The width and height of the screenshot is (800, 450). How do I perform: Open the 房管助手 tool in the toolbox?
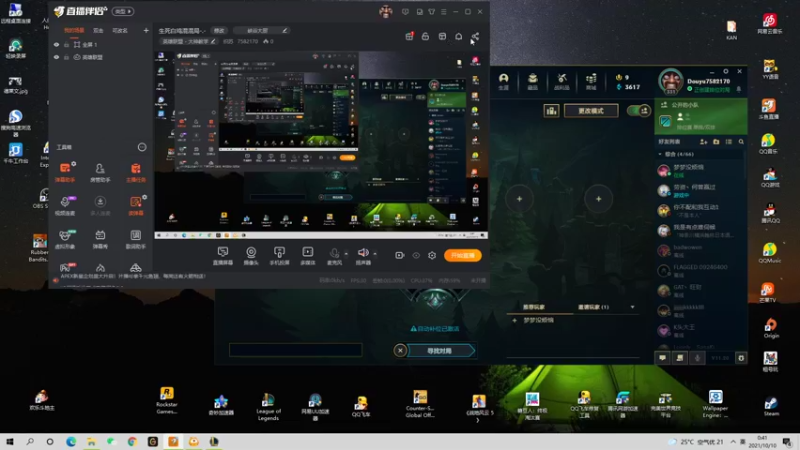click(100, 172)
